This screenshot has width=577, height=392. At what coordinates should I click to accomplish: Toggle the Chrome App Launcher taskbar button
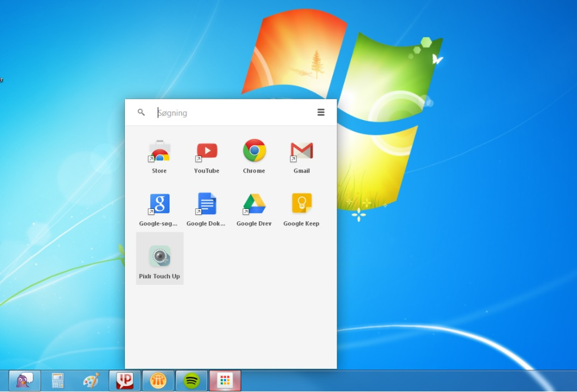225,381
